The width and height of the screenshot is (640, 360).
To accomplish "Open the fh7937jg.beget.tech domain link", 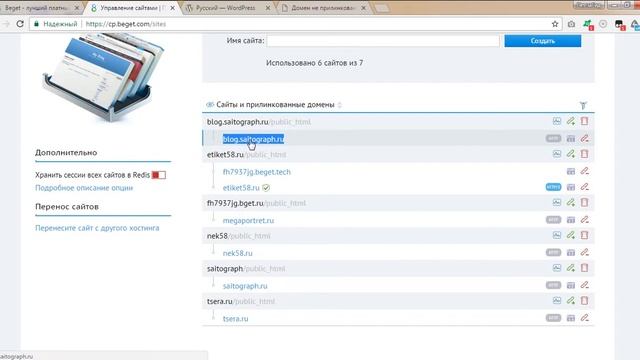I will click(257, 172).
